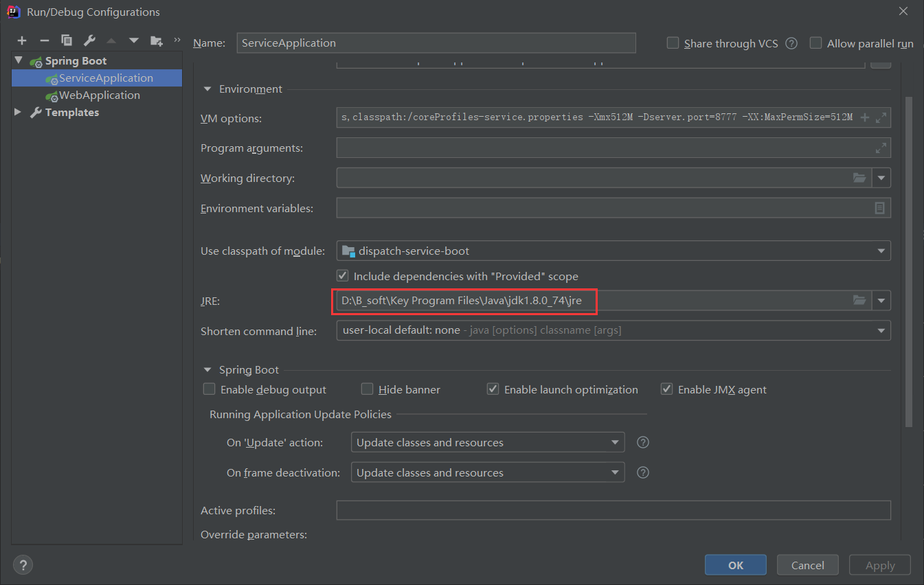The width and height of the screenshot is (924, 585).
Task: Click the OK button
Action: pyautogui.click(x=735, y=564)
